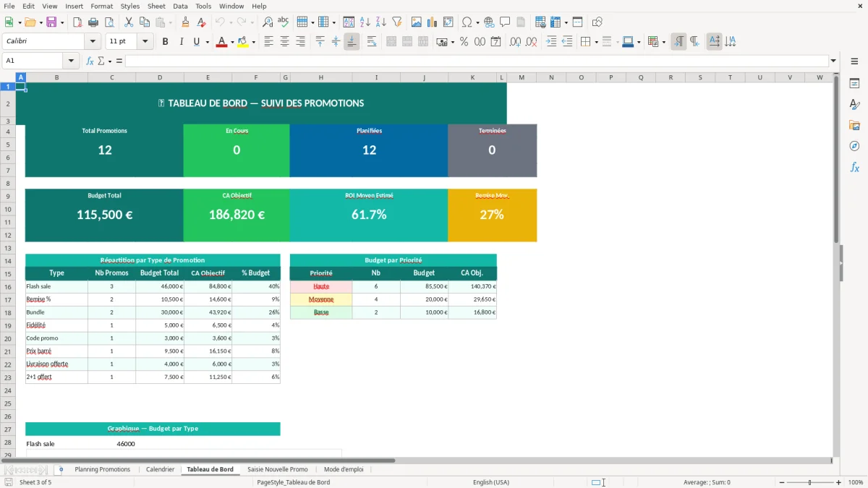Click the Copy icon
The width and height of the screenshot is (868, 488).
click(x=144, y=22)
